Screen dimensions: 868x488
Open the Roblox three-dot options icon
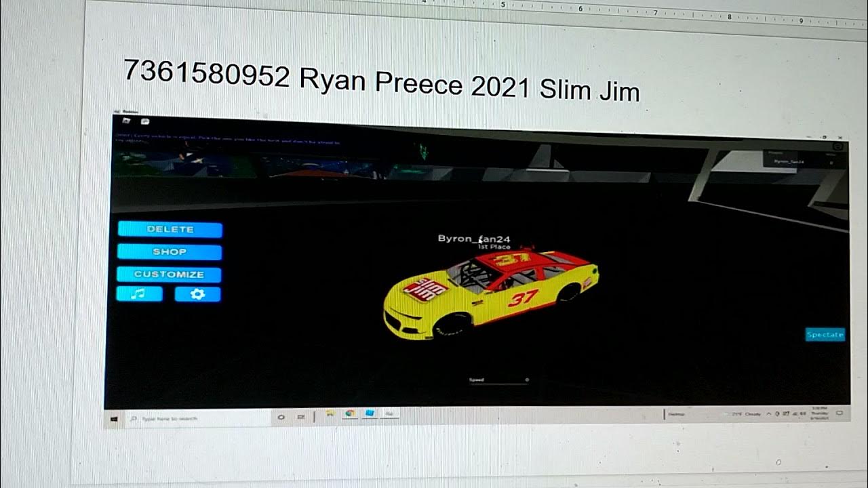[x=838, y=146]
